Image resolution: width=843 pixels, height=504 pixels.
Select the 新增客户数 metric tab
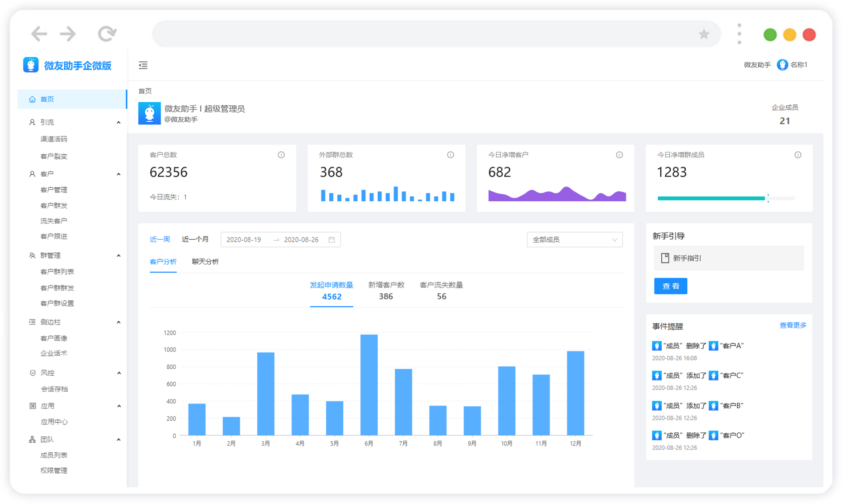[x=386, y=290]
